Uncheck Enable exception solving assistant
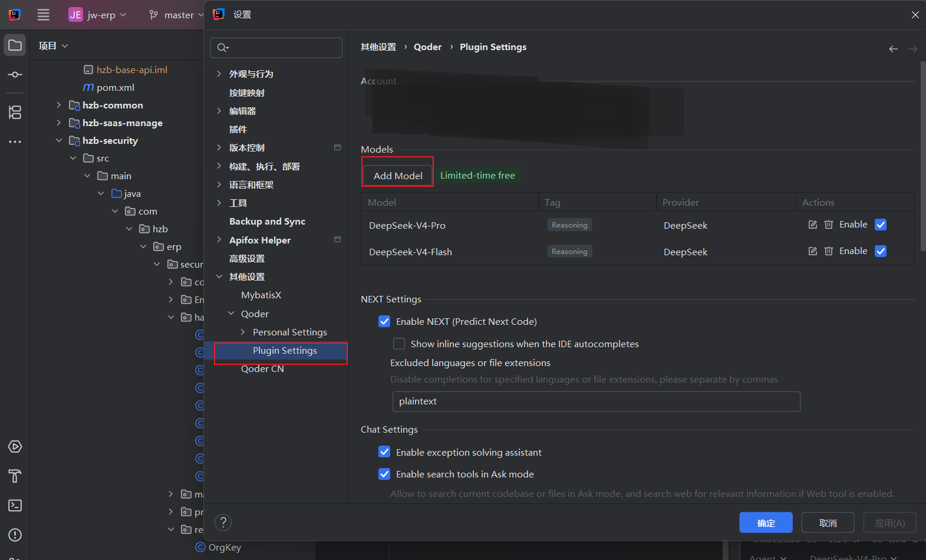This screenshot has width=926, height=560. [384, 452]
